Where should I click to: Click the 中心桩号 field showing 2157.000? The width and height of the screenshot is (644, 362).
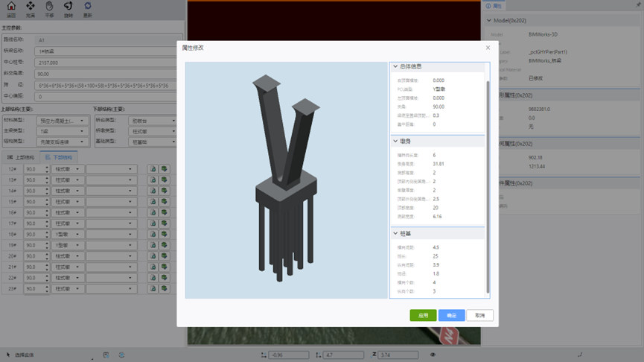(x=109, y=63)
